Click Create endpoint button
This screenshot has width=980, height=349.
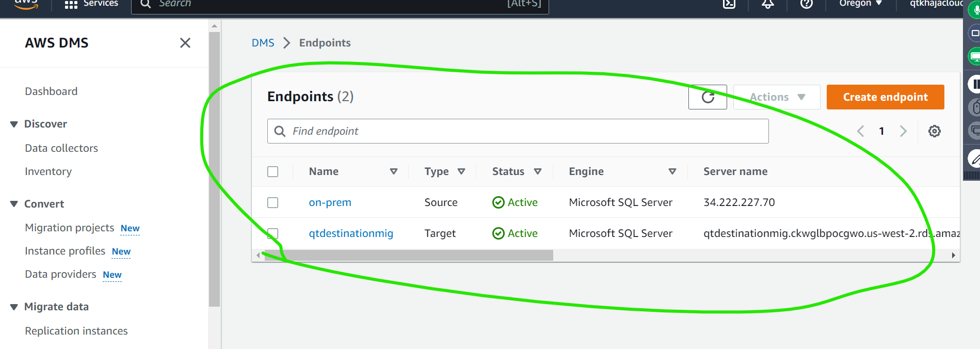pos(885,97)
